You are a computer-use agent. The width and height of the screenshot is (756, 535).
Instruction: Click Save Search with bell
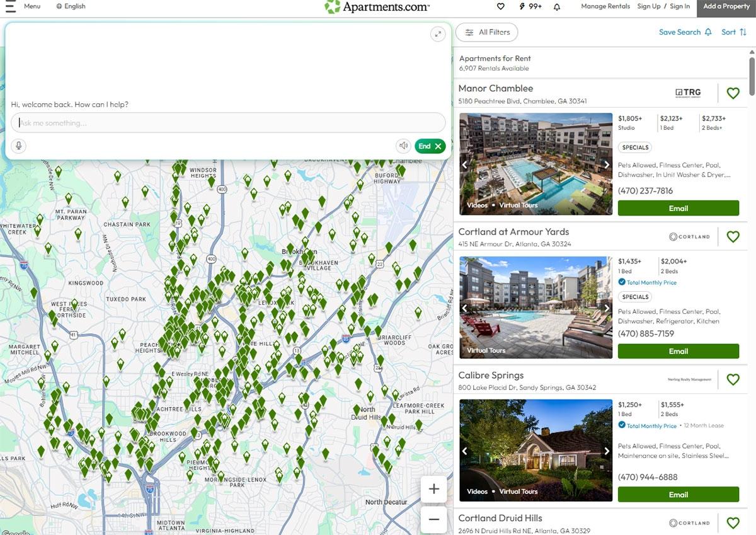tap(685, 32)
